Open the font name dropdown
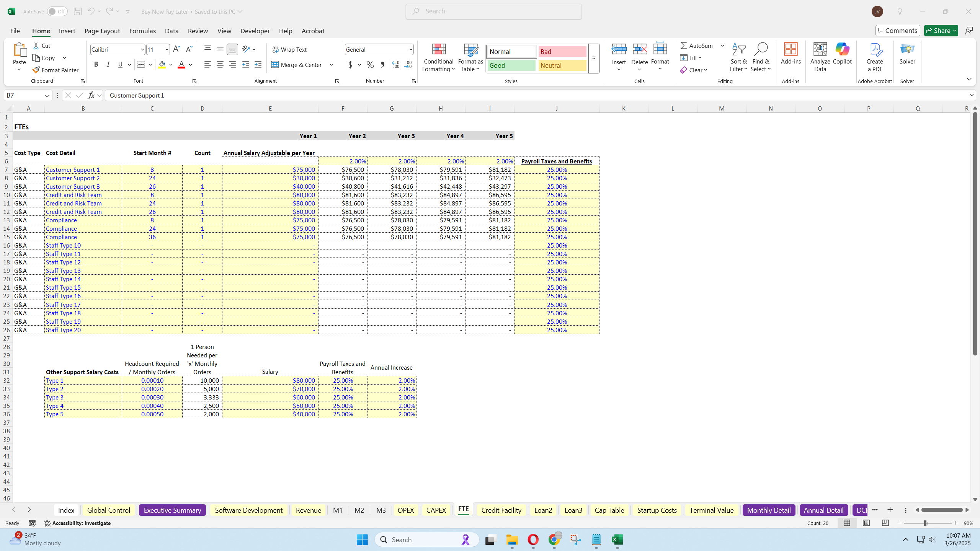This screenshot has width=980, height=551. pyautogui.click(x=142, y=49)
